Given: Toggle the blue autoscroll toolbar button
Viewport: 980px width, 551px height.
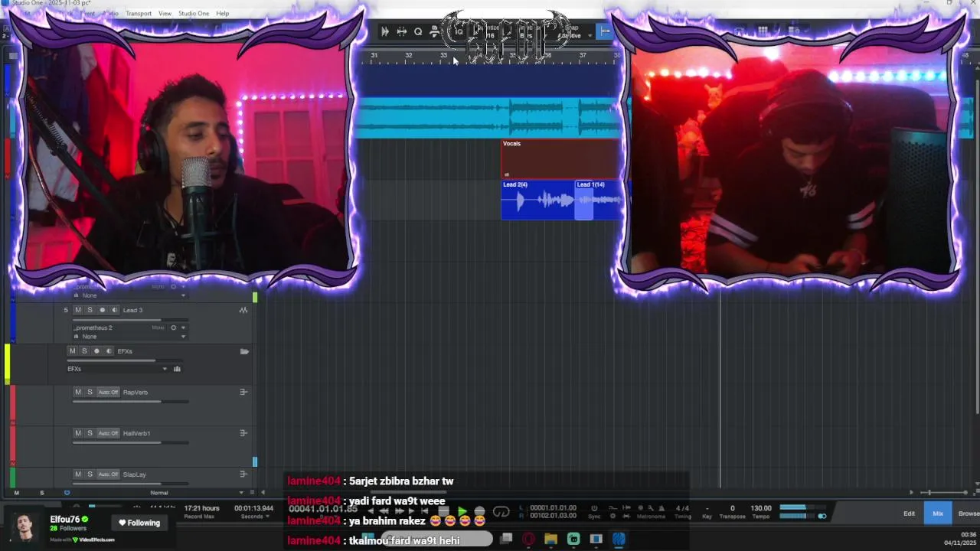Looking at the screenshot, I should point(605,31).
